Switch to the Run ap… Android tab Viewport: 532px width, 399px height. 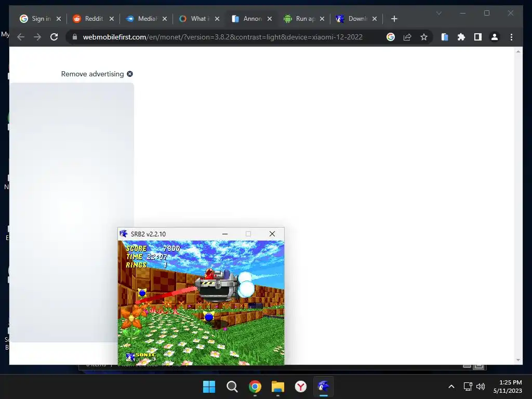(x=299, y=19)
